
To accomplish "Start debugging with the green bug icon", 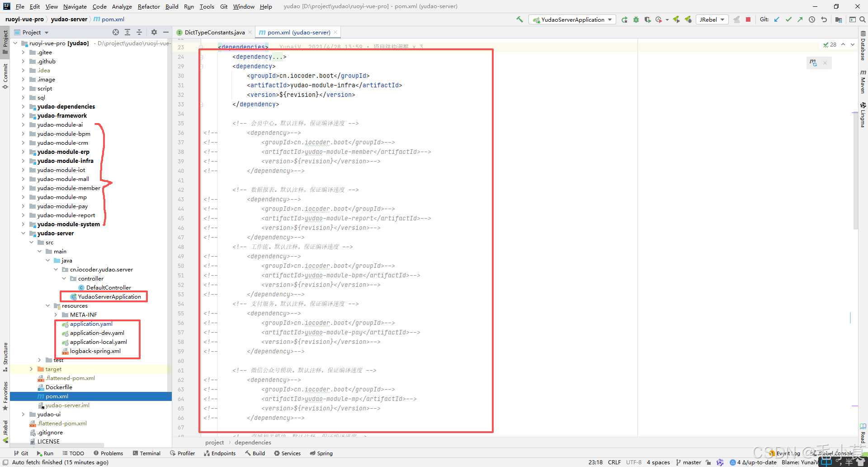I will click(636, 19).
